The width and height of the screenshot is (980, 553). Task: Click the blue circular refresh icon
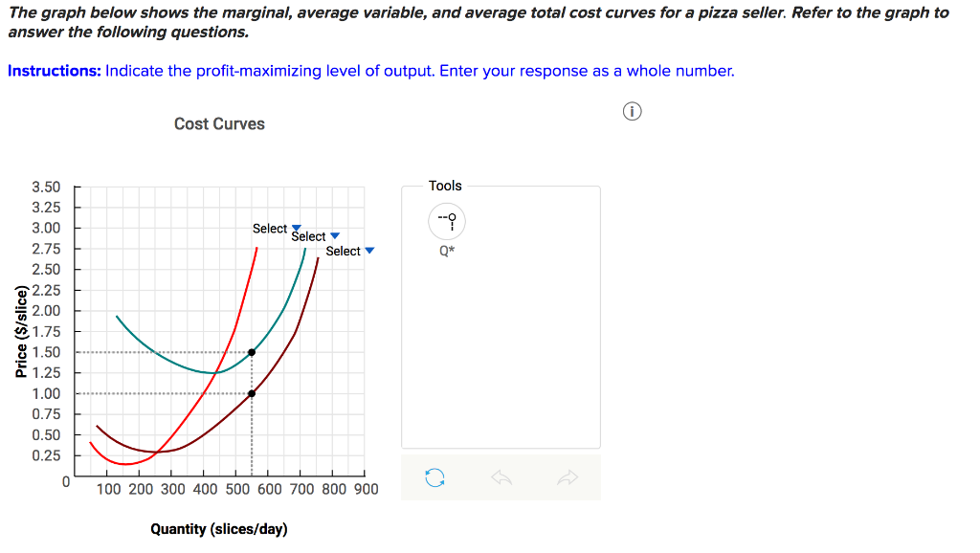click(435, 476)
